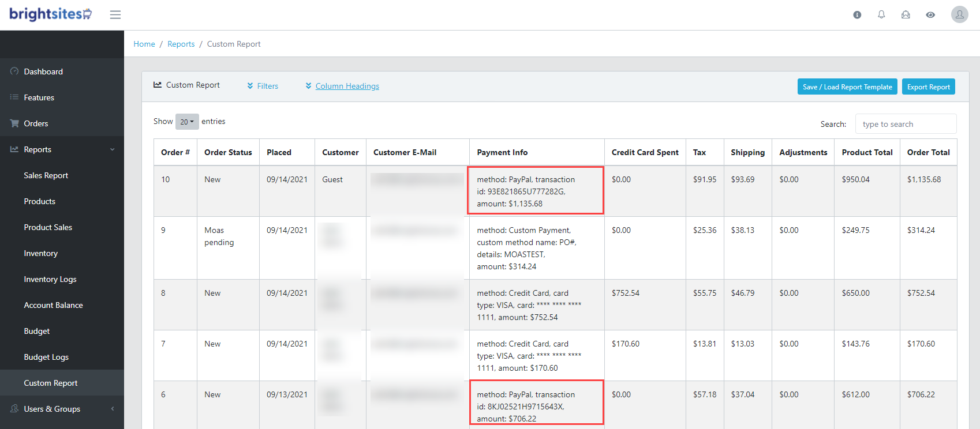
Task: Open Inventory Logs in sidebar
Action: point(50,279)
